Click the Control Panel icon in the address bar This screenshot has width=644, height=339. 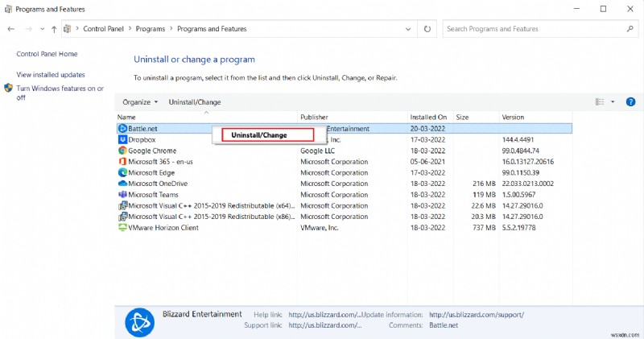coord(68,29)
